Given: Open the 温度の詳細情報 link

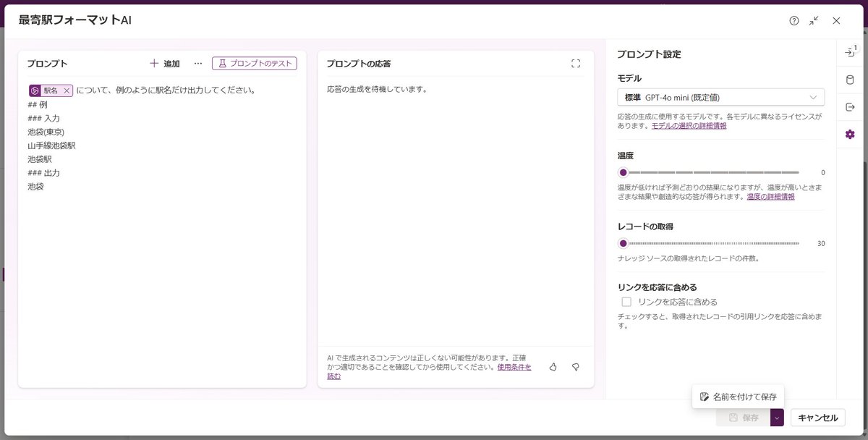Looking at the screenshot, I should (x=771, y=196).
